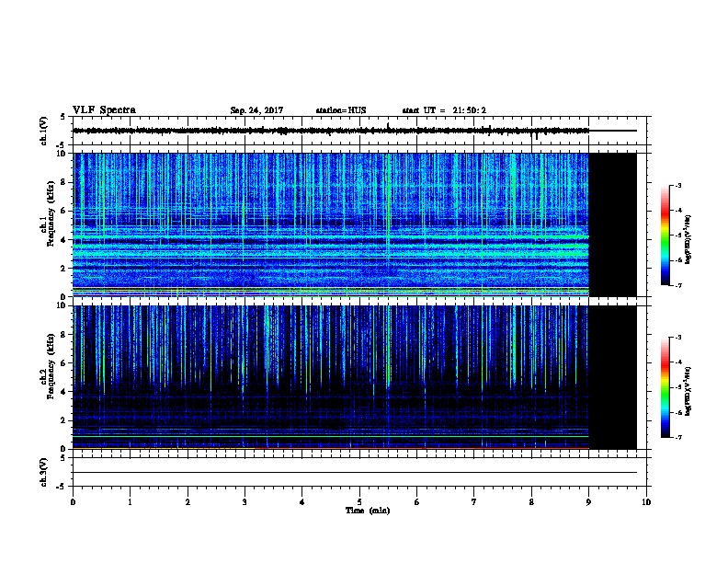Viewport: 728px width, 563px height.
Task: Click time axis tick label "8"
Action: [531, 501]
